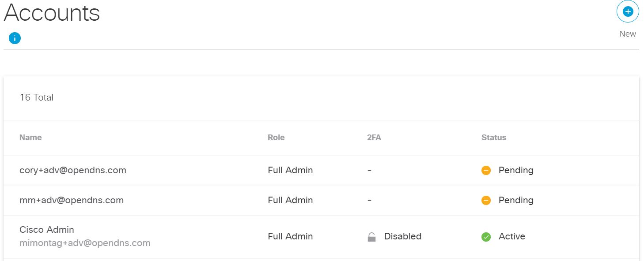644x261 pixels.
Task: Click the orange Pending icon for cory+adv@opendns.com
Action: [x=486, y=170]
